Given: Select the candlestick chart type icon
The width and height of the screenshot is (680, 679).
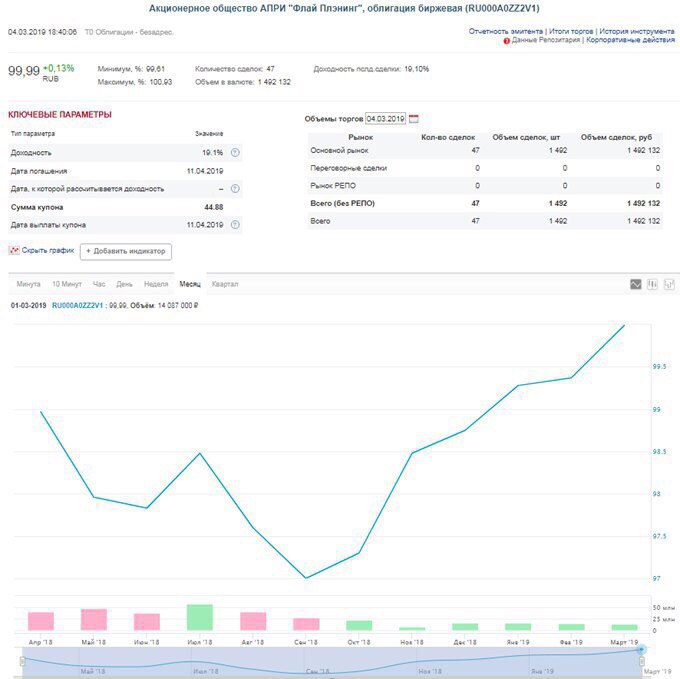Looking at the screenshot, I should [x=652, y=284].
